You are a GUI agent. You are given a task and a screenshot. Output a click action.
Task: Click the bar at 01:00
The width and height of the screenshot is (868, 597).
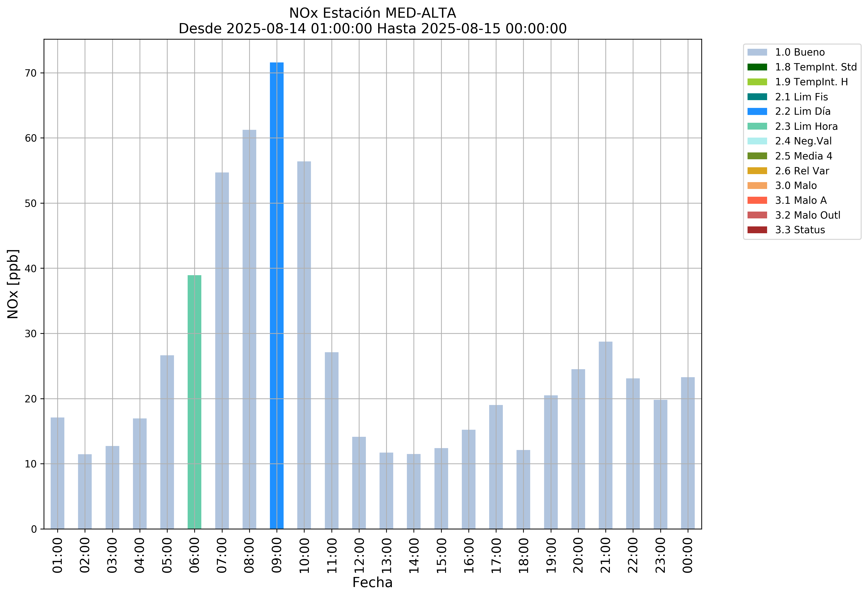coord(57,473)
